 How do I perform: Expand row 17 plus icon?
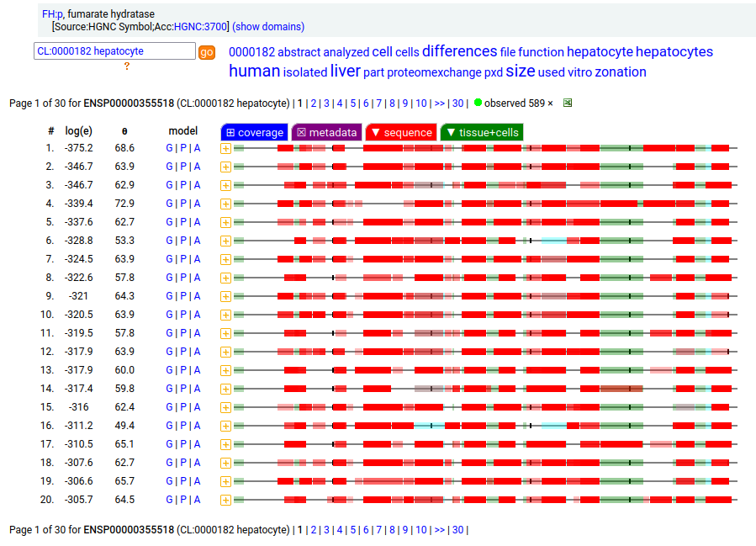(x=225, y=444)
